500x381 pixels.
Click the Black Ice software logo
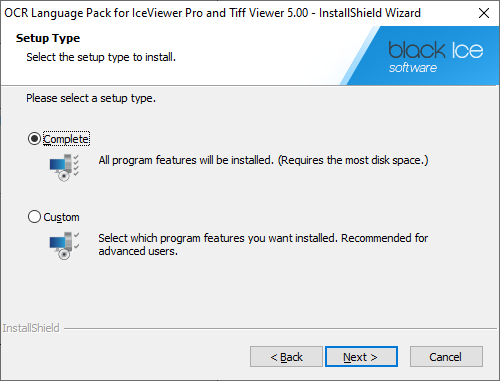pos(435,57)
